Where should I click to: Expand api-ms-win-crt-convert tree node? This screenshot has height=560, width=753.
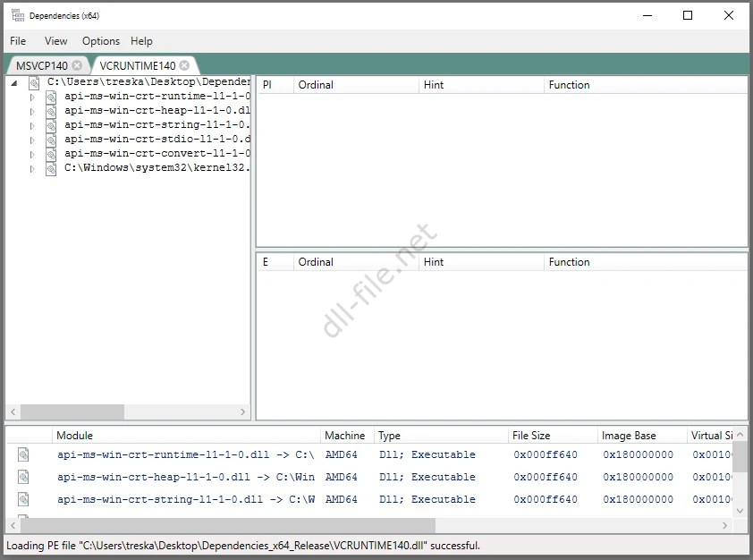tap(32, 155)
